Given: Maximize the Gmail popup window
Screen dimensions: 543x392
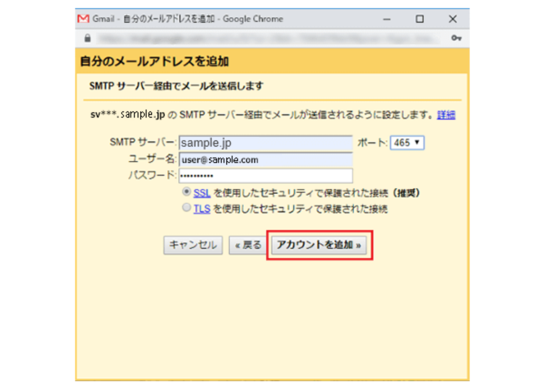Looking at the screenshot, I should (420, 19).
